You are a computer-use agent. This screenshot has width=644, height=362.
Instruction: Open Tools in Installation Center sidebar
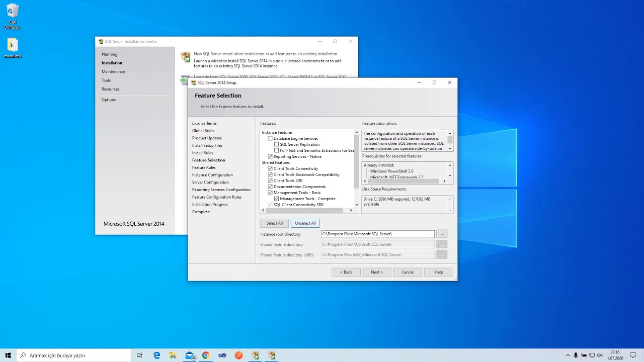(x=106, y=80)
